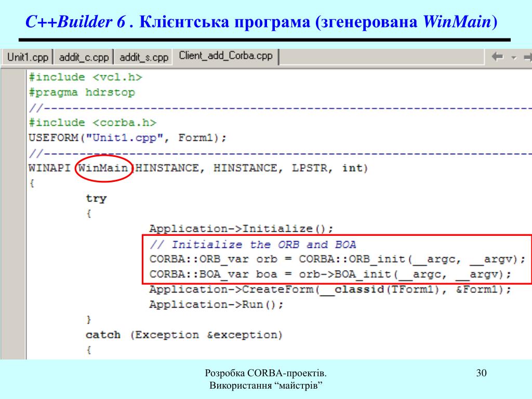Click the USEFORM("Unit1.cpp", Form1); line
This screenshot has height=399, width=532.
(x=128, y=138)
